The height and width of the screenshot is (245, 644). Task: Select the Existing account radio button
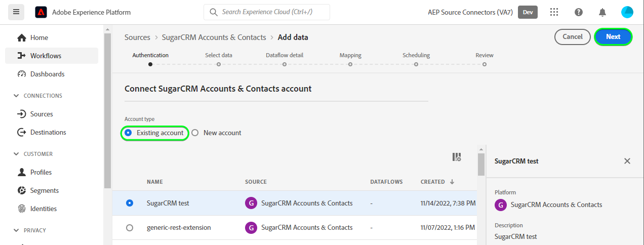128,133
